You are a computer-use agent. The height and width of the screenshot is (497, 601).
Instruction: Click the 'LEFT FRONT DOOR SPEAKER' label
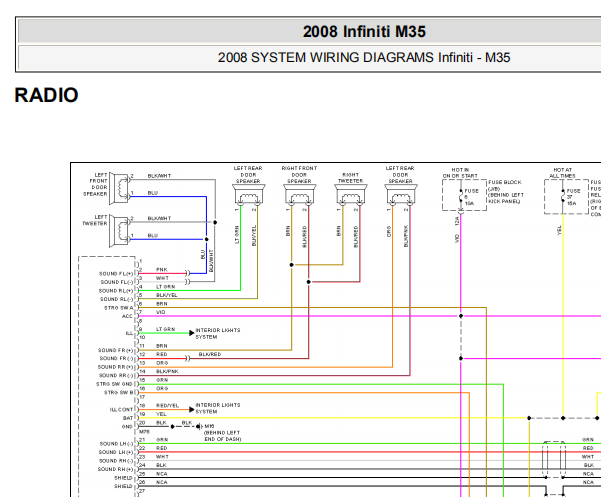(95, 184)
